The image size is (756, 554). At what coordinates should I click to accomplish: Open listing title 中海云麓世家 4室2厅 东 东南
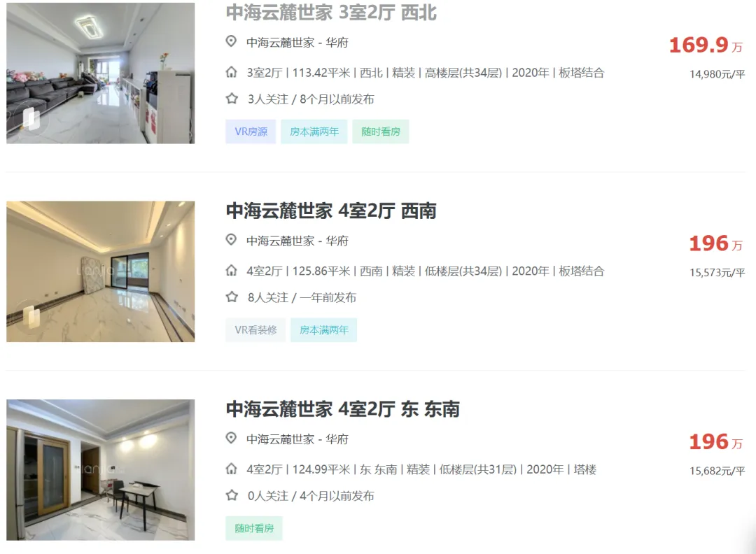tap(343, 409)
